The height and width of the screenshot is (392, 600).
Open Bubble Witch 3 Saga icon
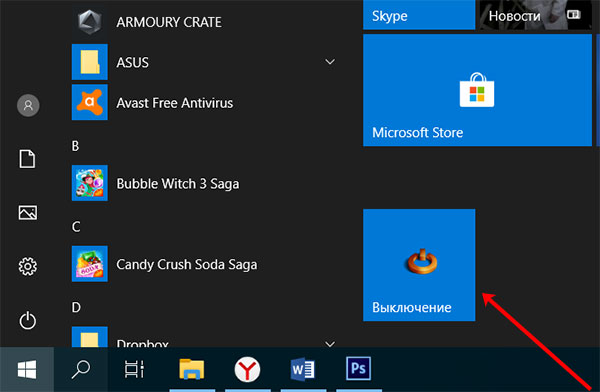click(90, 183)
